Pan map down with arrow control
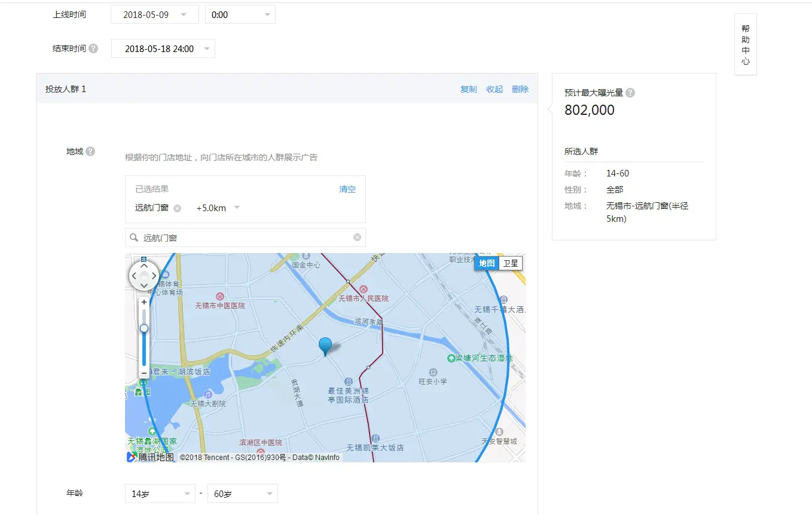 (144, 286)
